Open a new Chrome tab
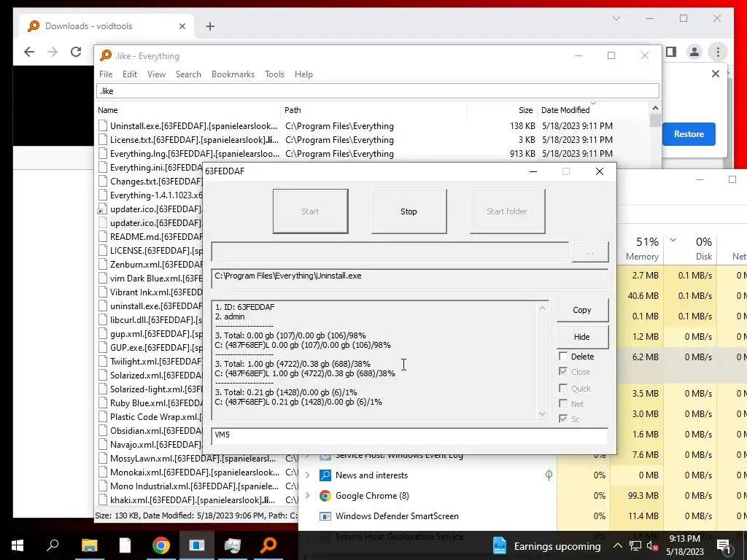747x560 pixels. point(210,26)
